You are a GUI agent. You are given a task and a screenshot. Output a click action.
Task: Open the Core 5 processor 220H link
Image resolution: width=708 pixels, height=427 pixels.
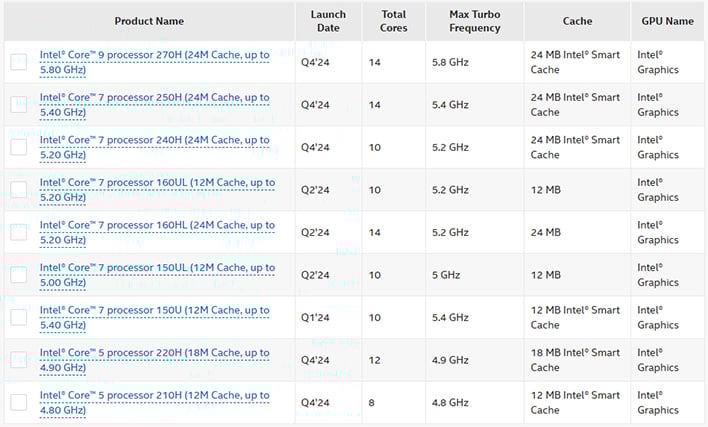154,360
